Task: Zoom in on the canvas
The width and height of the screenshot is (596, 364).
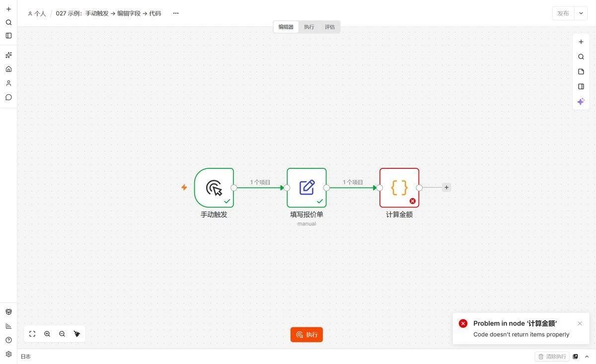Action: [x=47, y=334]
